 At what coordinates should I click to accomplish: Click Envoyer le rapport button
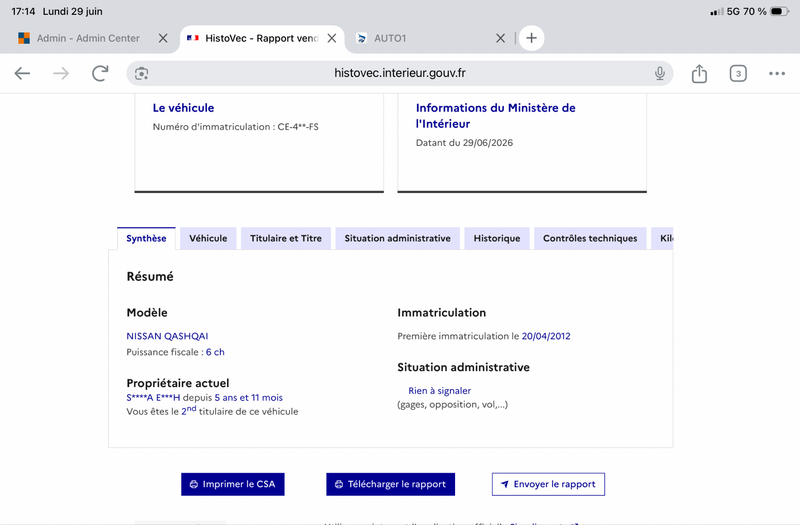coord(548,484)
